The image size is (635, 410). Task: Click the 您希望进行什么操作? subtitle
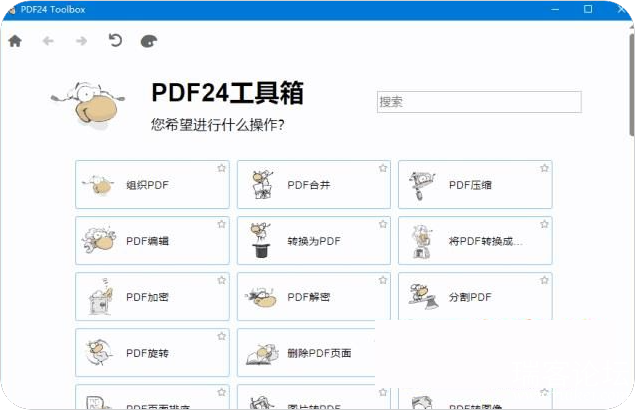tap(217, 124)
